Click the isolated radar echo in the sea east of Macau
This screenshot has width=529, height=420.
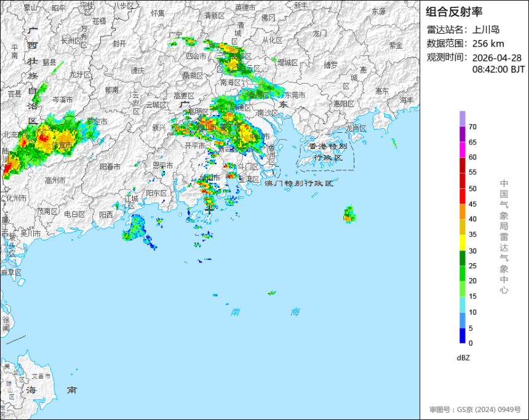pos(349,214)
